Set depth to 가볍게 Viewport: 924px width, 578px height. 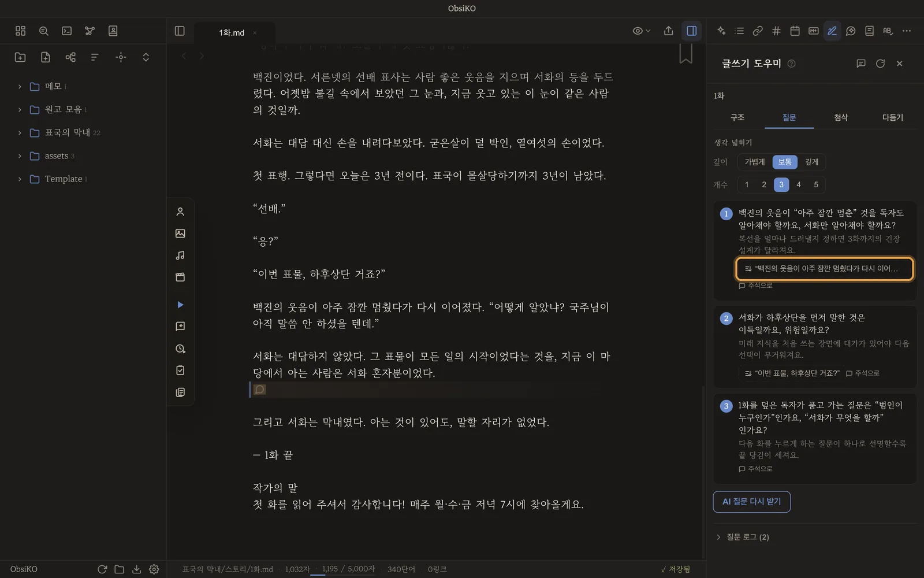click(x=755, y=162)
